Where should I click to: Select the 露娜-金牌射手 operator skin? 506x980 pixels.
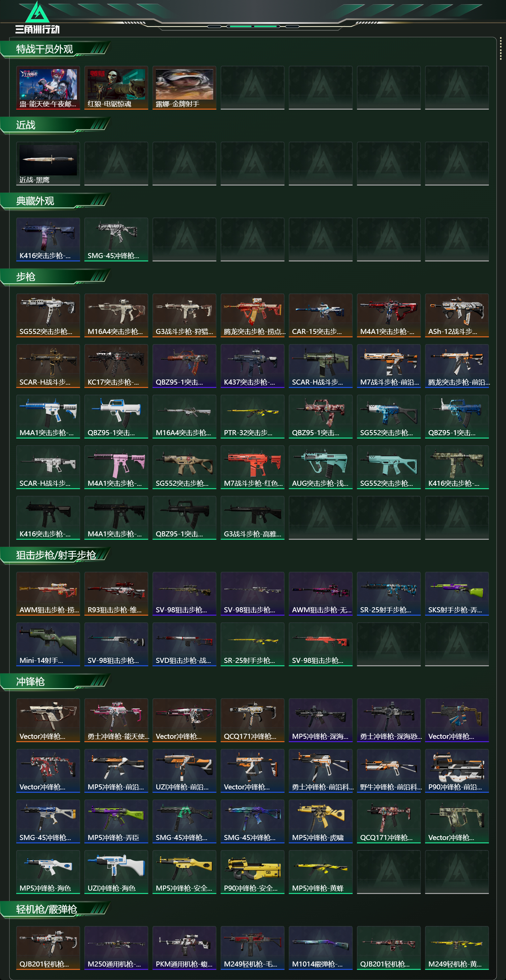(x=184, y=88)
